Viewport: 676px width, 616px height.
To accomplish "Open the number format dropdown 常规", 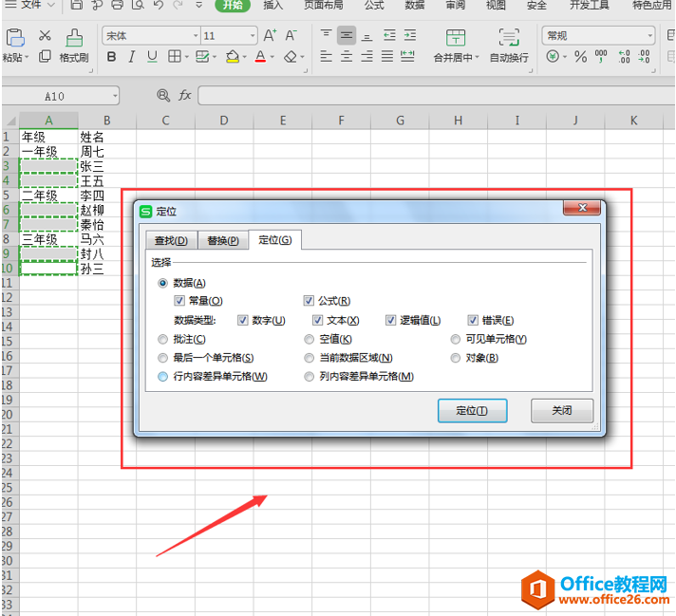I will point(649,36).
